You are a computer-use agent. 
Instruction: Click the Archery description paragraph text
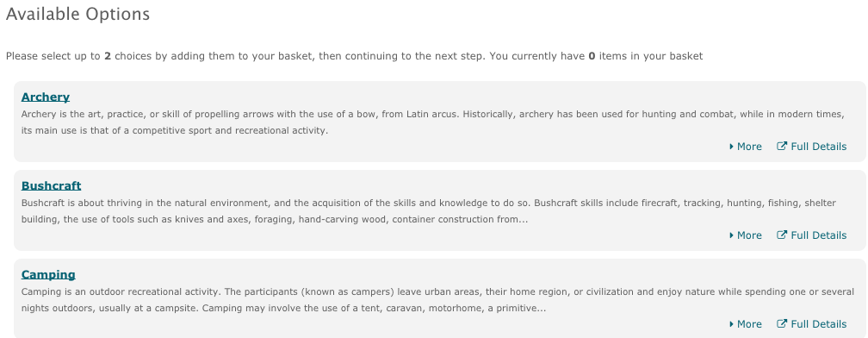click(433, 122)
